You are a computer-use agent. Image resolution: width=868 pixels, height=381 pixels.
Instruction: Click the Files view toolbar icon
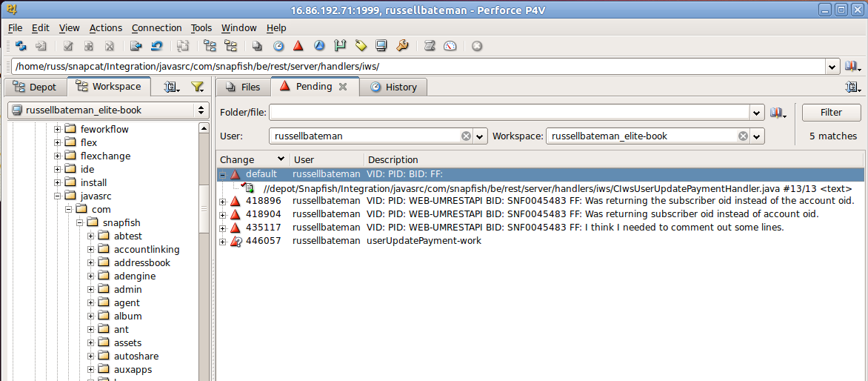[x=257, y=46]
